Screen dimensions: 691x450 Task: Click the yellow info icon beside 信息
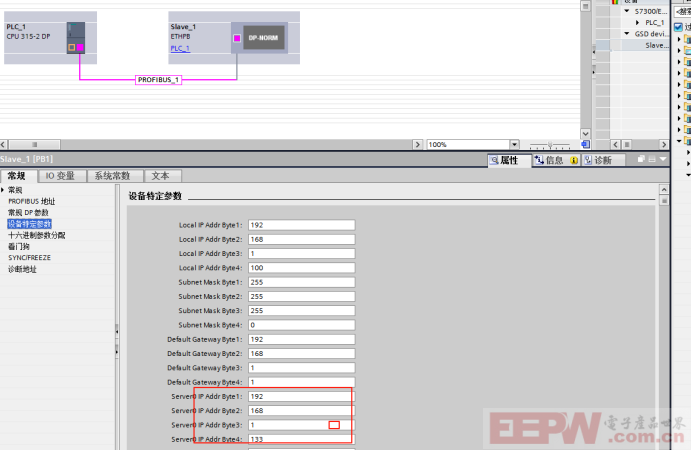tap(574, 160)
